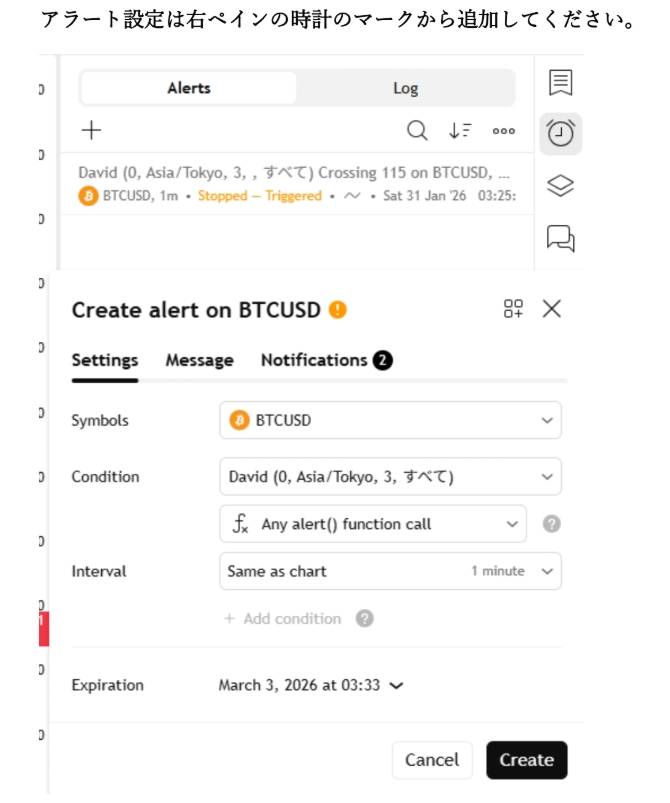Switch to the Log toggle tab

pyautogui.click(x=405, y=88)
